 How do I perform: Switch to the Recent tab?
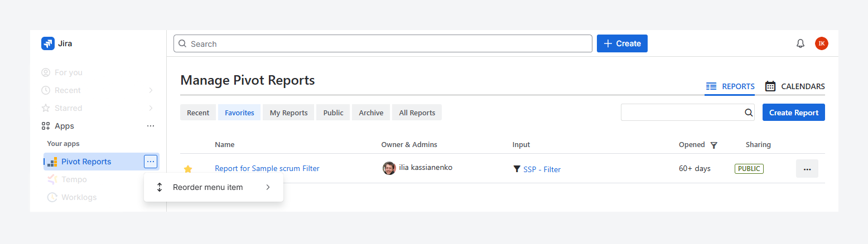[x=198, y=113]
